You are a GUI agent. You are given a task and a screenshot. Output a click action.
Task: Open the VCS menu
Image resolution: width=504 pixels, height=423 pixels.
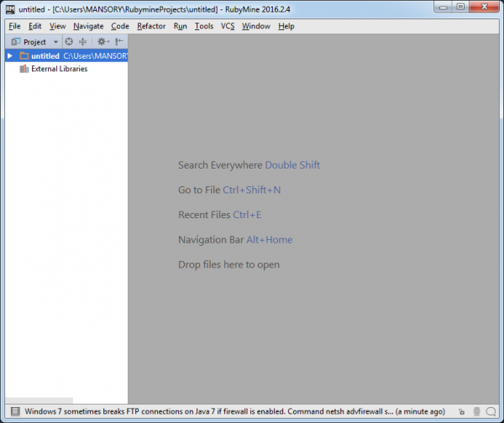point(228,26)
